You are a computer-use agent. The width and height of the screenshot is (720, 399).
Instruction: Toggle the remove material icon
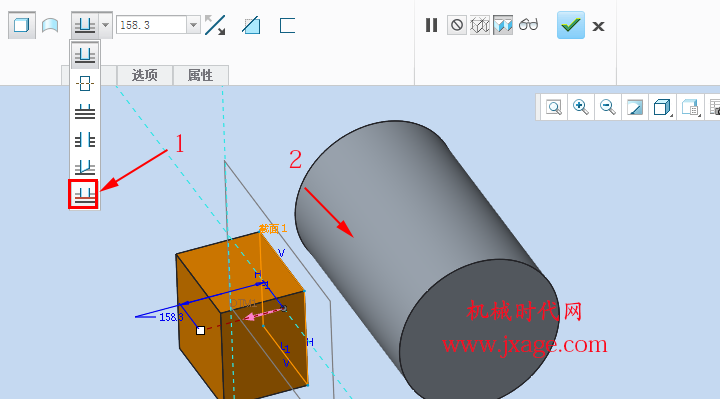pyautogui.click(x=251, y=25)
